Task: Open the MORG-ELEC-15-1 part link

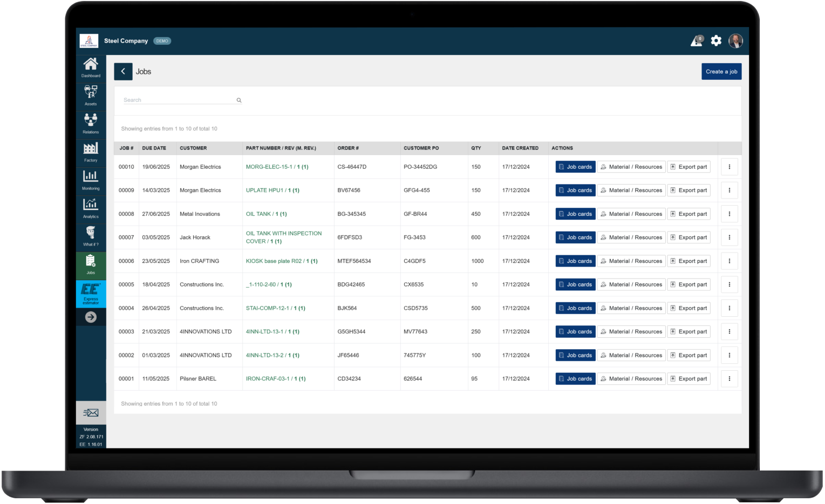Action: pyautogui.click(x=269, y=167)
